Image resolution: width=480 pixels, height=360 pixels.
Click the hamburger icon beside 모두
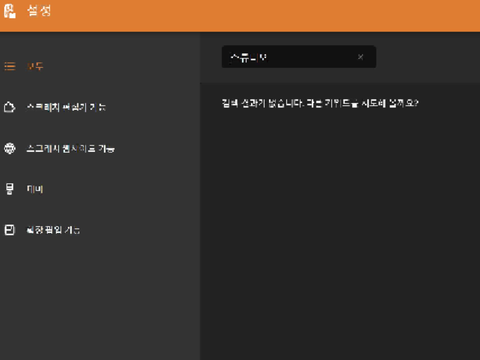click(10, 66)
